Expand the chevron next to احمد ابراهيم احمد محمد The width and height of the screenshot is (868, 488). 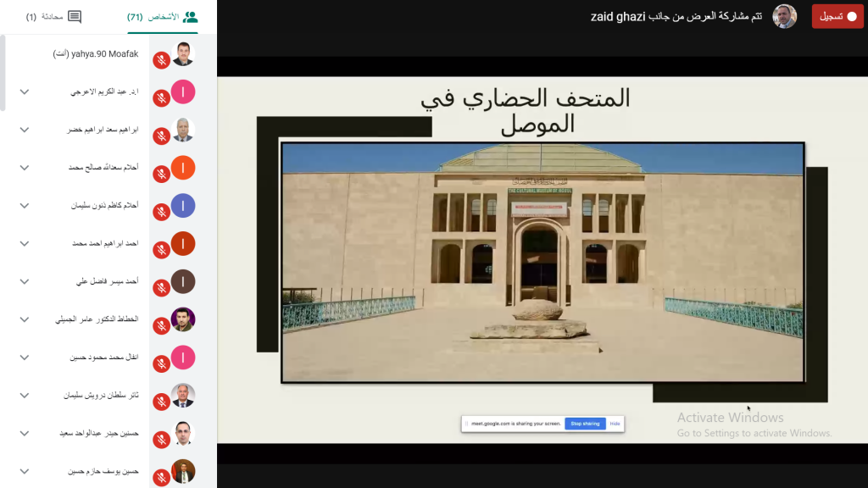[25, 243]
